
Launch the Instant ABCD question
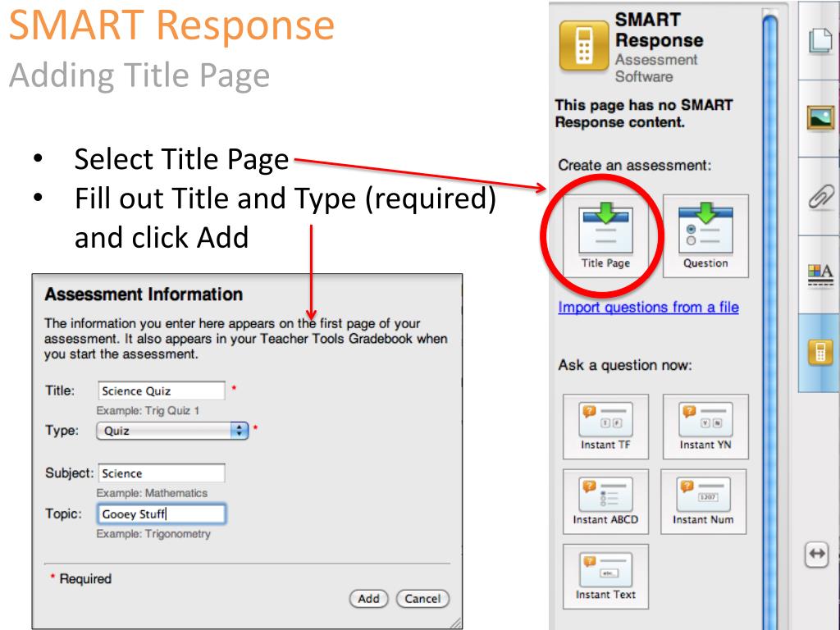click(x=605, y=502)
